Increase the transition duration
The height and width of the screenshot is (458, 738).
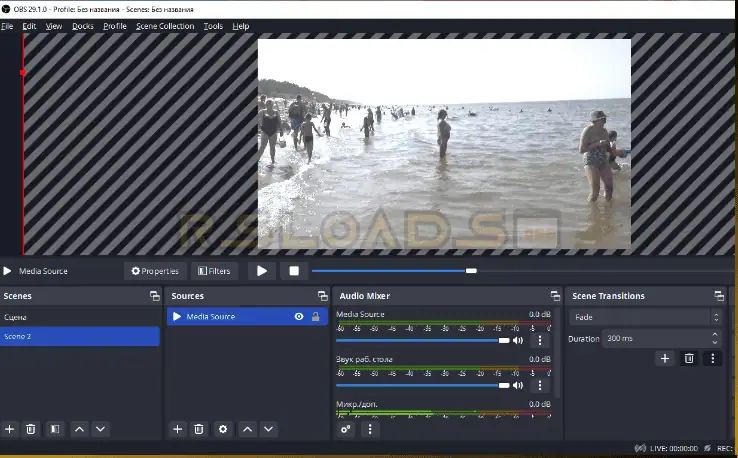point(715,334)
